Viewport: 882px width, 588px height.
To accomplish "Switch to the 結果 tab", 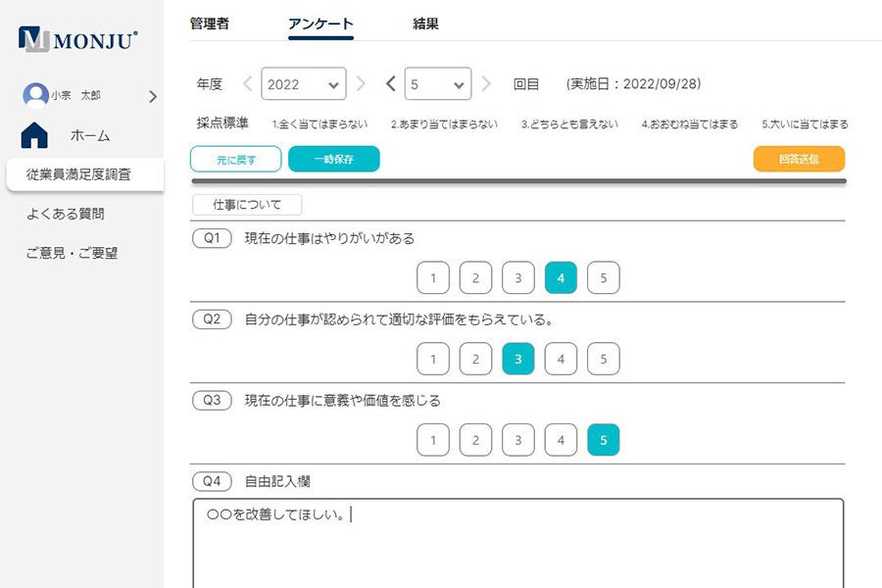I will [425, 24].
